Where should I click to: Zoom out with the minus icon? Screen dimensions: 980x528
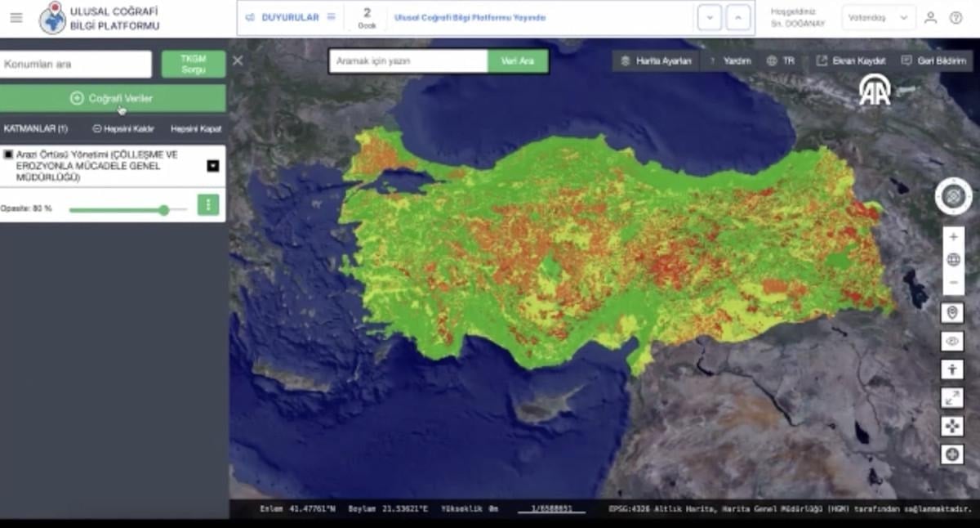(x=953, y=283)
